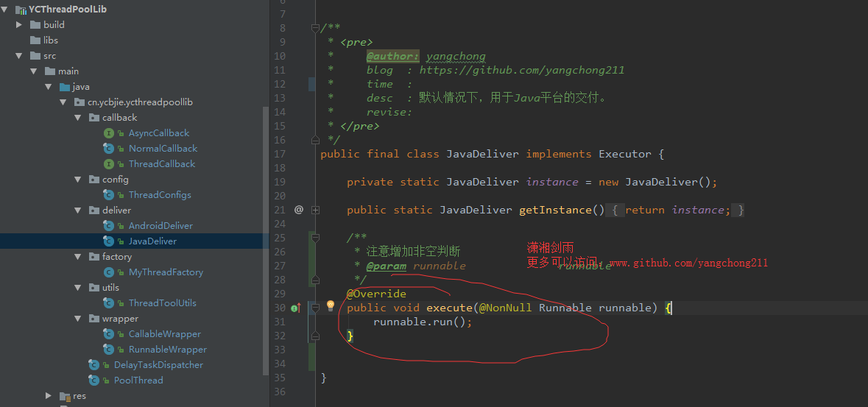
Task: Click the src folder icon
Action: tap(35, 56)
